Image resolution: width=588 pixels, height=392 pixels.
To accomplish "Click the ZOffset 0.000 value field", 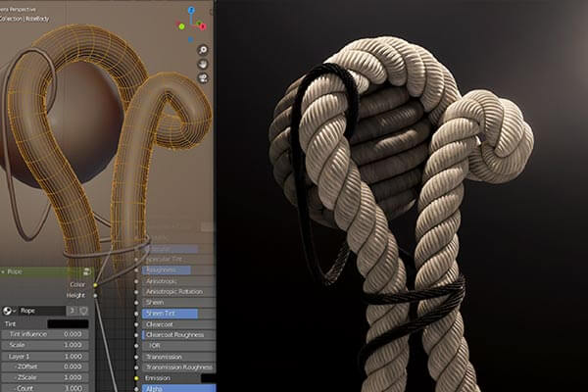I will [x=45, y=367].
